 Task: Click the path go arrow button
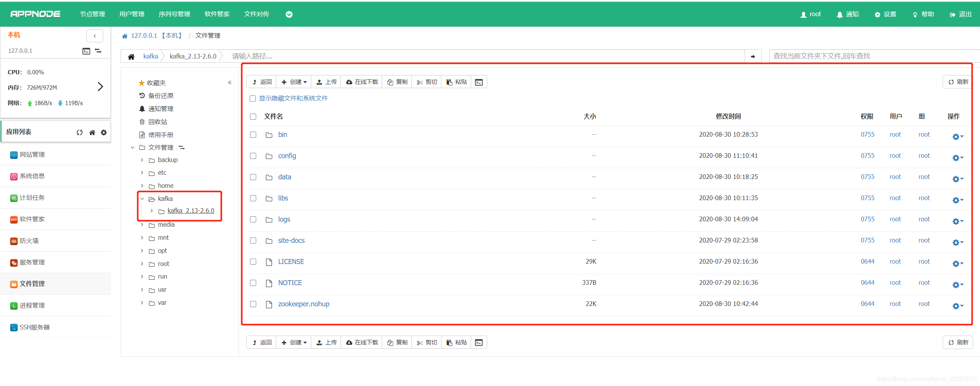tap(753, 56)
